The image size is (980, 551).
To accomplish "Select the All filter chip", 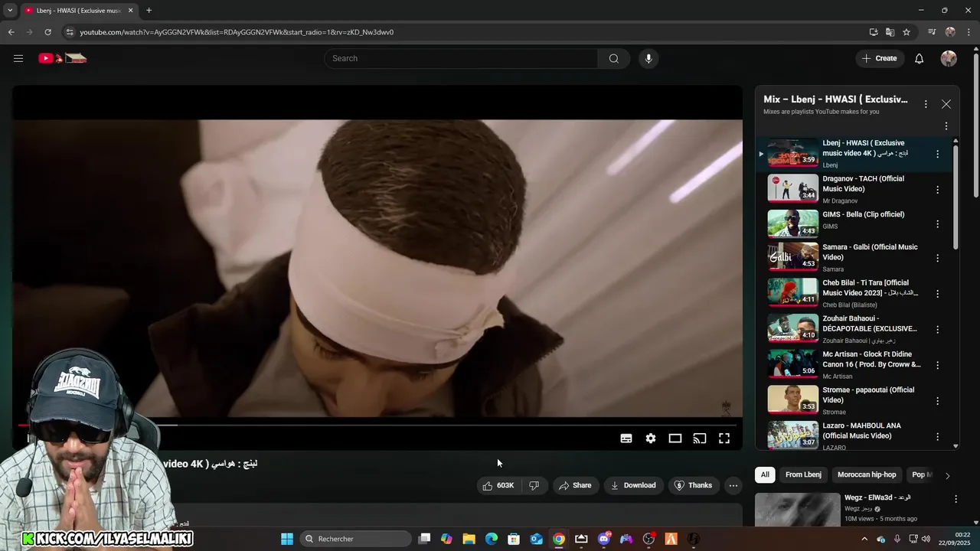I will [764, 474].
